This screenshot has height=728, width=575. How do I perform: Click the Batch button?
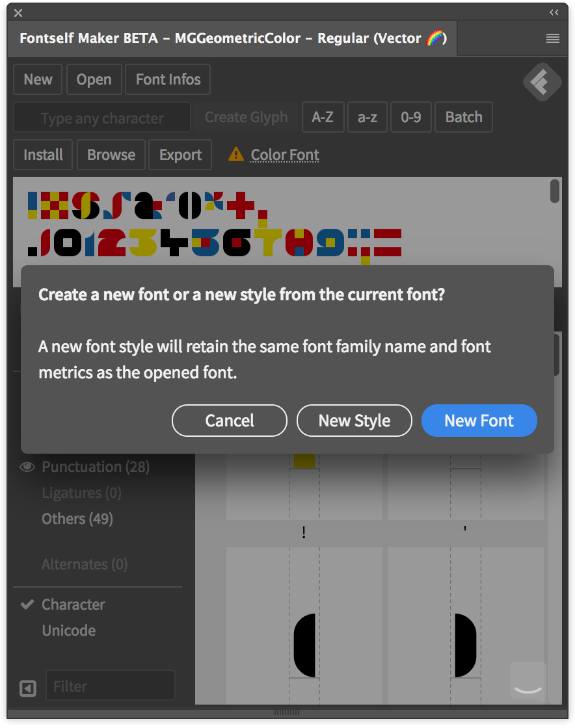[464, 117]
